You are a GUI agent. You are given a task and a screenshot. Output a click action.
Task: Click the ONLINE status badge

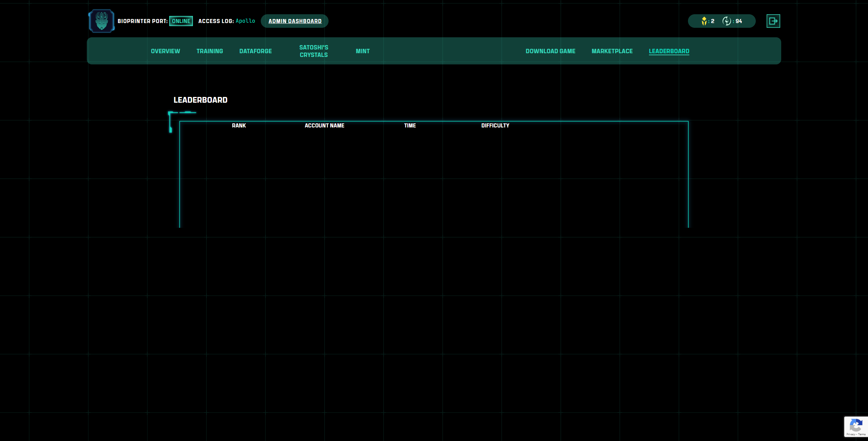(181, 21)
